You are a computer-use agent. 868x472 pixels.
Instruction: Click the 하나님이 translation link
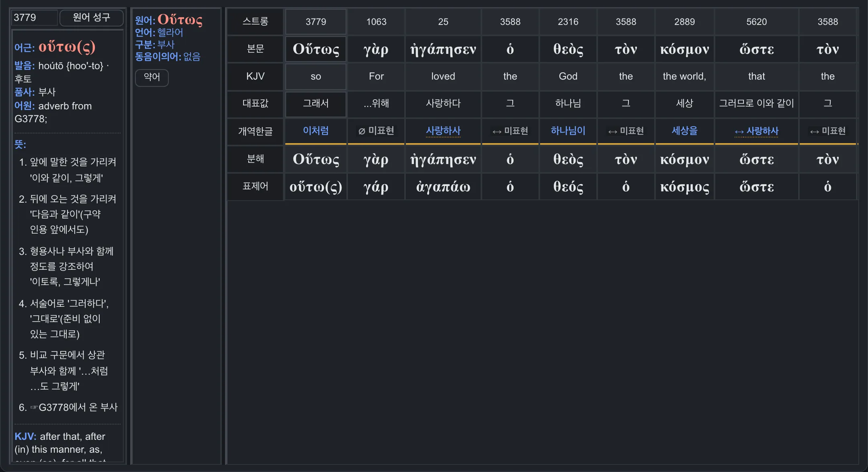pos(568,131)
